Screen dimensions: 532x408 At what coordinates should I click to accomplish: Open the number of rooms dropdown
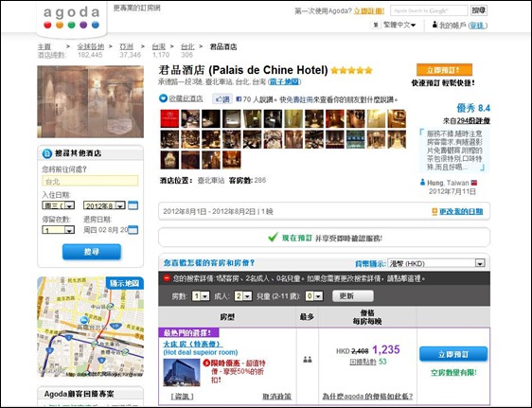pos(200,296)
